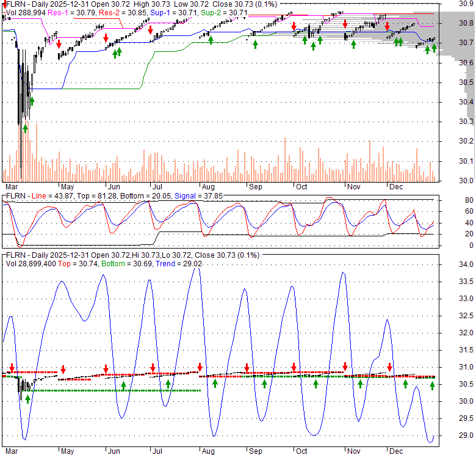This screenshot has height=455, width=476.
Task: Click the 34.0 value on bottom panel's axis
Action: (466, 264)
